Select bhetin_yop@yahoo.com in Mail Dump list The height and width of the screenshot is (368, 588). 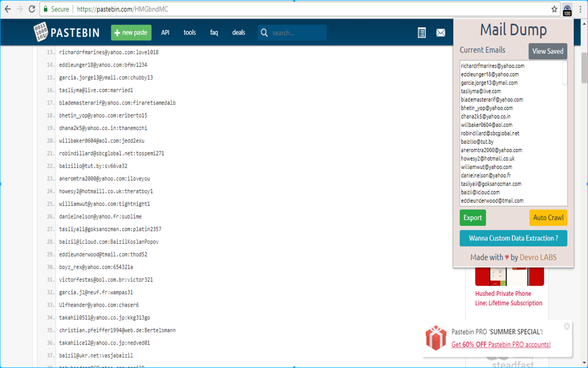[487, 108]
